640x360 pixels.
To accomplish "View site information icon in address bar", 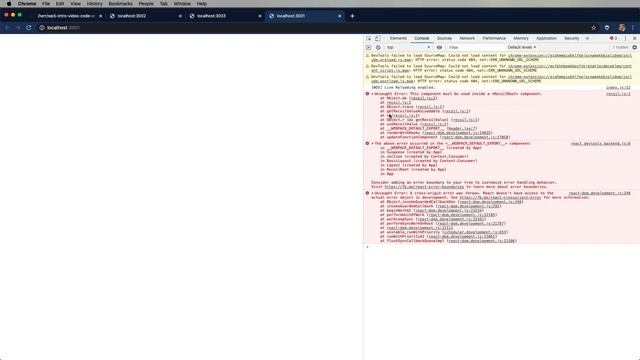I will pyautogui.click(x=42, y=28).
